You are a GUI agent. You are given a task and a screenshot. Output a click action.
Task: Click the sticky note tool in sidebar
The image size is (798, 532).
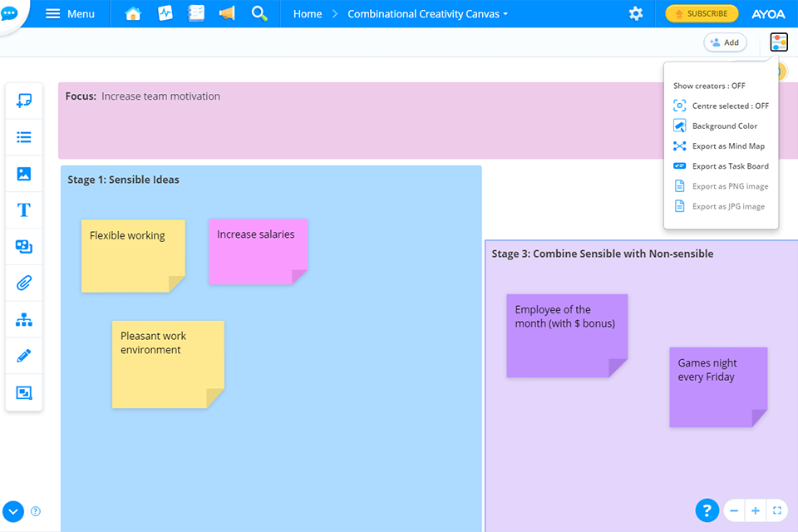click(x=24, y=101)
